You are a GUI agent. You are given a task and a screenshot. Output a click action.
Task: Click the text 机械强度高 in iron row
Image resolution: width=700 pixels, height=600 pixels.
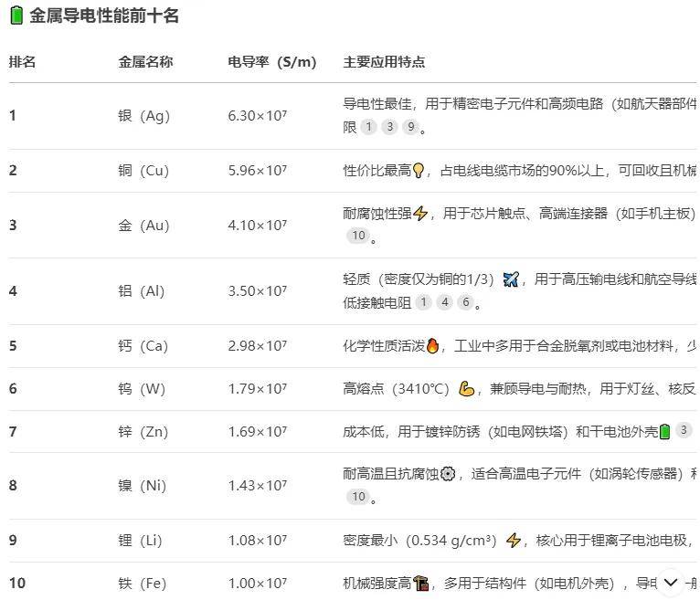tap(377, 583)
